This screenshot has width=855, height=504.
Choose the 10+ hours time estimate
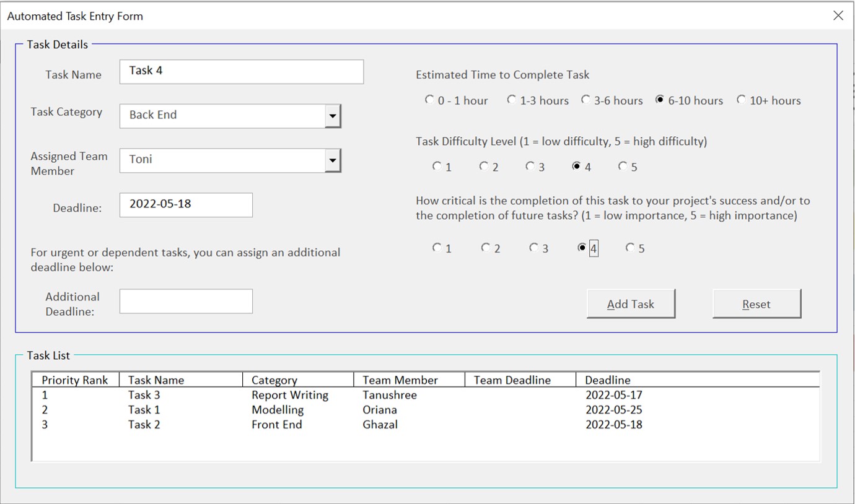pyautogui.click(x=743, y=100)
